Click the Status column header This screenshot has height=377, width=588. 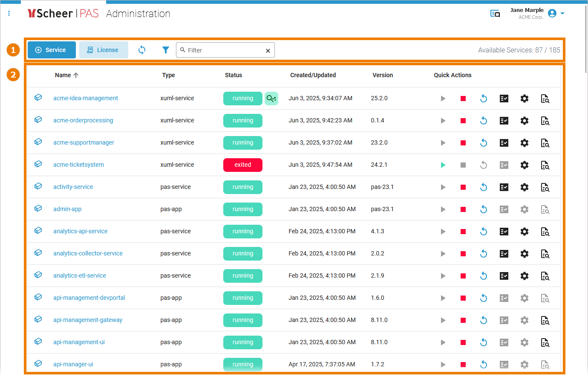click(x=233, y=75)
